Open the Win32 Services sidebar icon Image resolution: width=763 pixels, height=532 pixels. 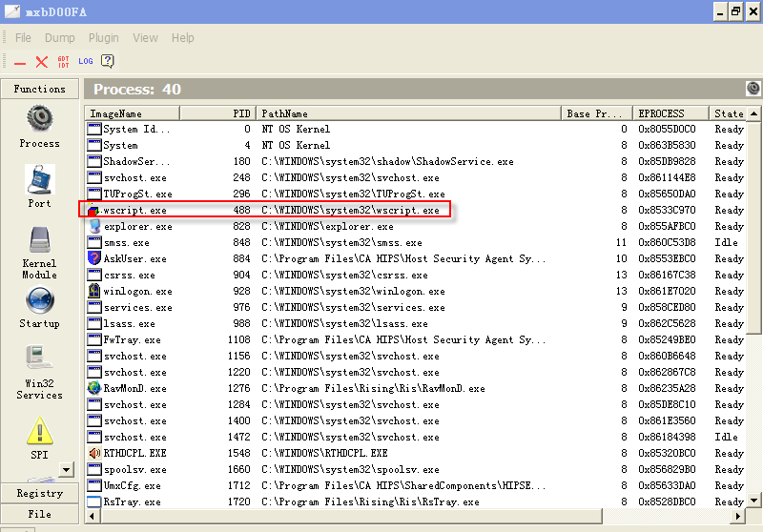pyautogui.click(x=39, y=358)
